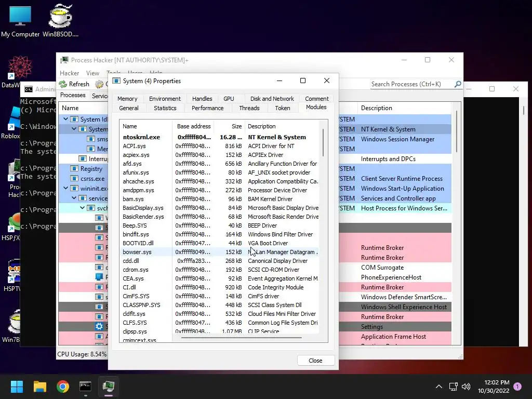Switch to Command Prompt taskbar icon
The height and width of the screenshot is (399, 532).
click(x=86, y=387)
